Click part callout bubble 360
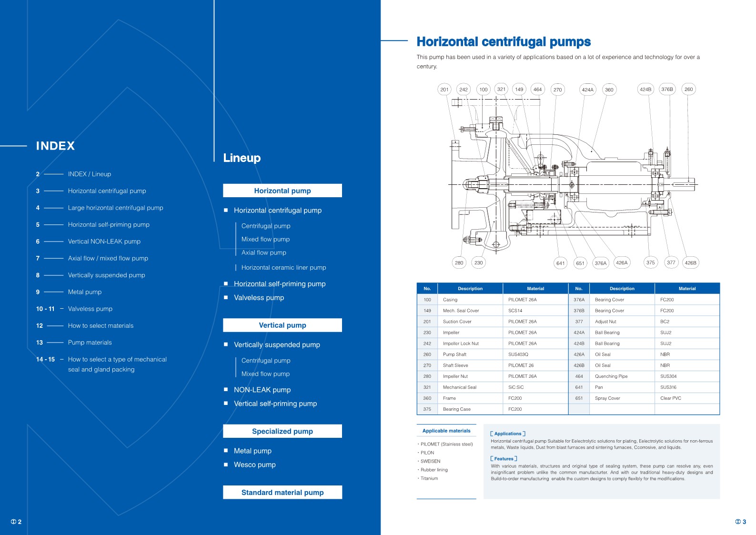 [609, 90]
